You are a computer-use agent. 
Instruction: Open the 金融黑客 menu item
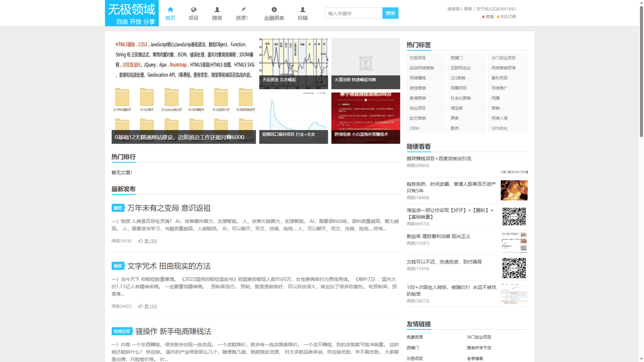pos(274,13)
